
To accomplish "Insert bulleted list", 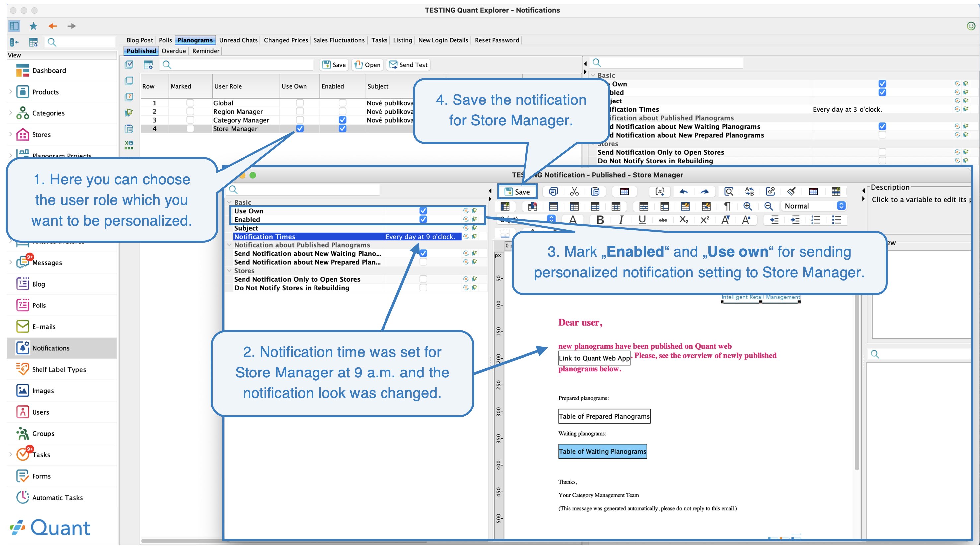I will point(836,220).
